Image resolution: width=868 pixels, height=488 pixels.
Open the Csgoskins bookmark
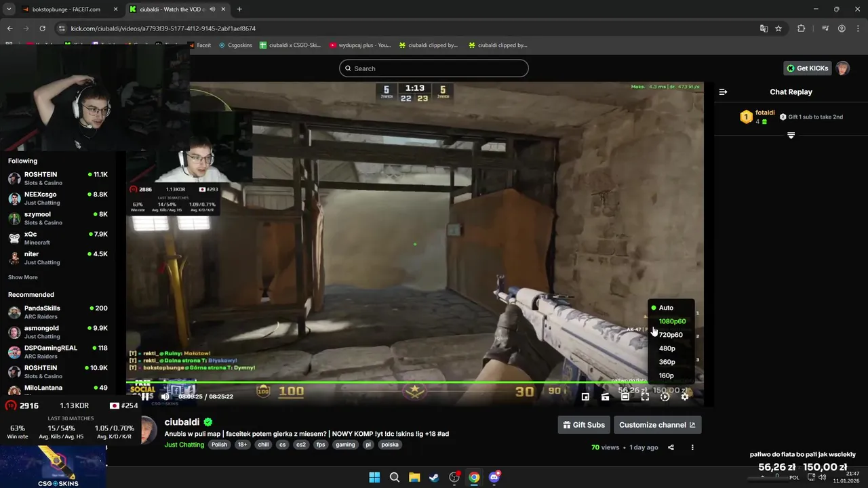pyautogui.click(x=236, y=45)
